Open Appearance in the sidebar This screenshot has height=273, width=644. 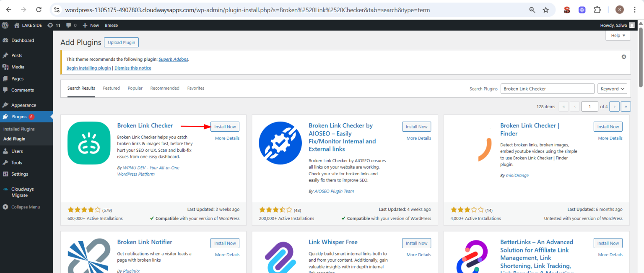pyautogui.click(x=26, y=105)
